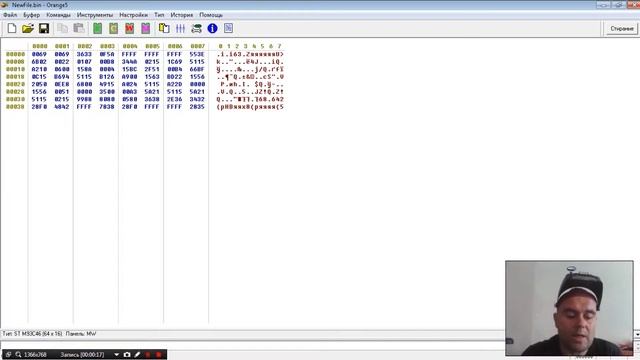This screenshot has height=360, width=640.
Task: Select hex cell 2050 in row 00020
Action: click(39, 84)
